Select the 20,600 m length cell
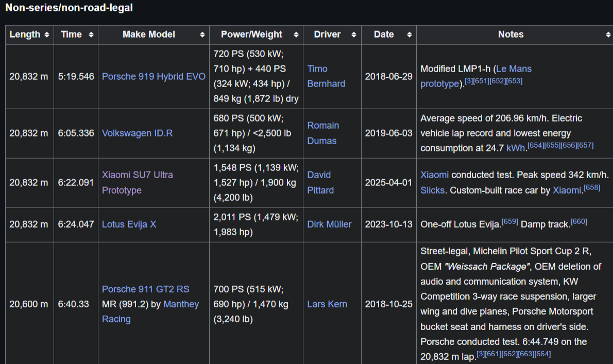The height and width of the screenshot is (364, 613). click(x=29, y=304)
